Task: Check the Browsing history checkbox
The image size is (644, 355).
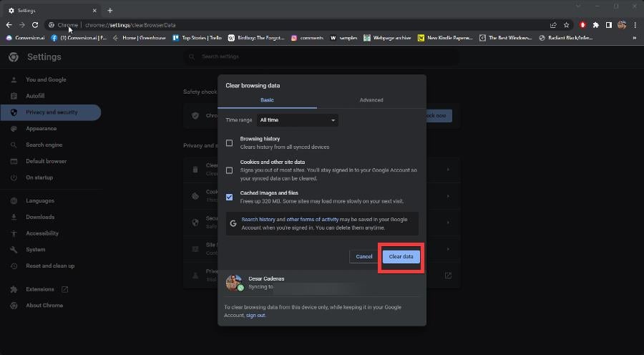Action: point(229,143)
